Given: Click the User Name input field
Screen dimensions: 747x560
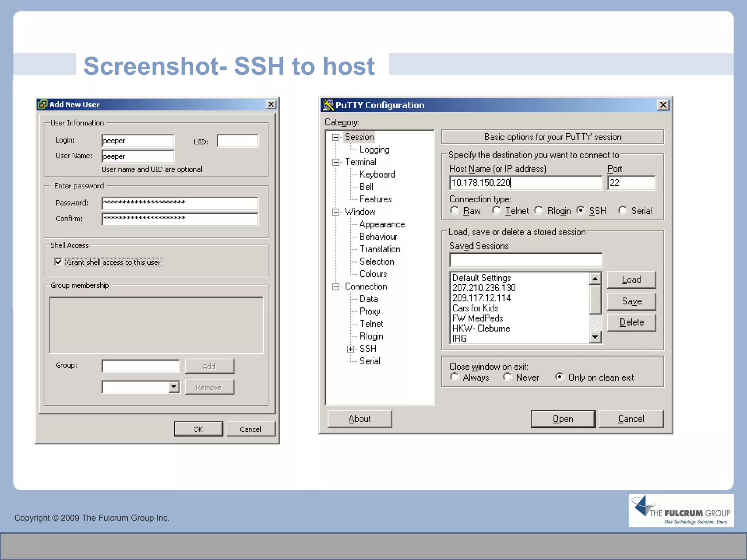Looking at the screenshot, I should click(x=138, y=156).
